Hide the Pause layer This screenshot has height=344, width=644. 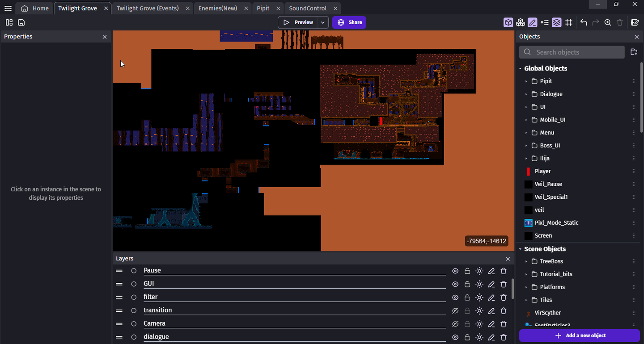pos(455,271)
